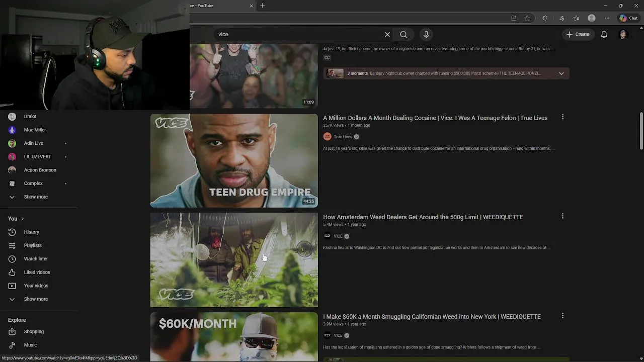
Task: Open a new browser tab
Action: [x=262, y=6]
